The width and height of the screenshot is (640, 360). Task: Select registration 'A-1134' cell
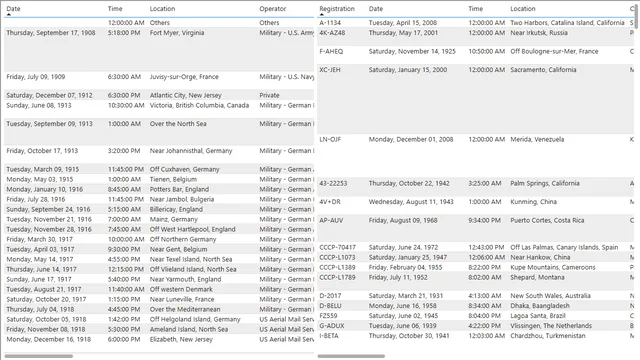[330, 23]
